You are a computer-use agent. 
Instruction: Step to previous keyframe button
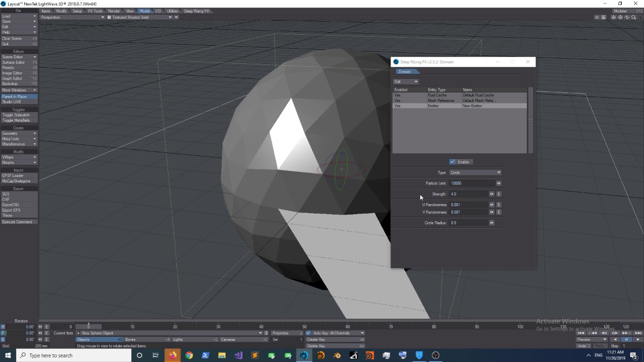pyautogui.click(x=592, y=333)
